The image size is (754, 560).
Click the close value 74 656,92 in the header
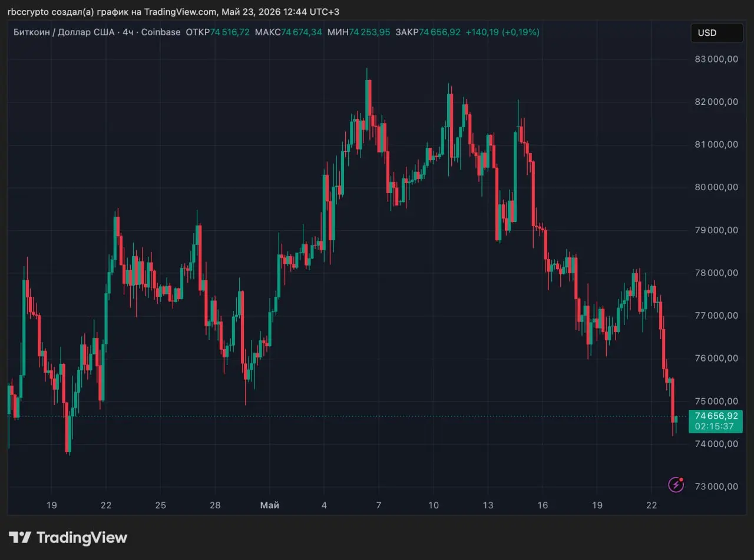coord(439,32)
